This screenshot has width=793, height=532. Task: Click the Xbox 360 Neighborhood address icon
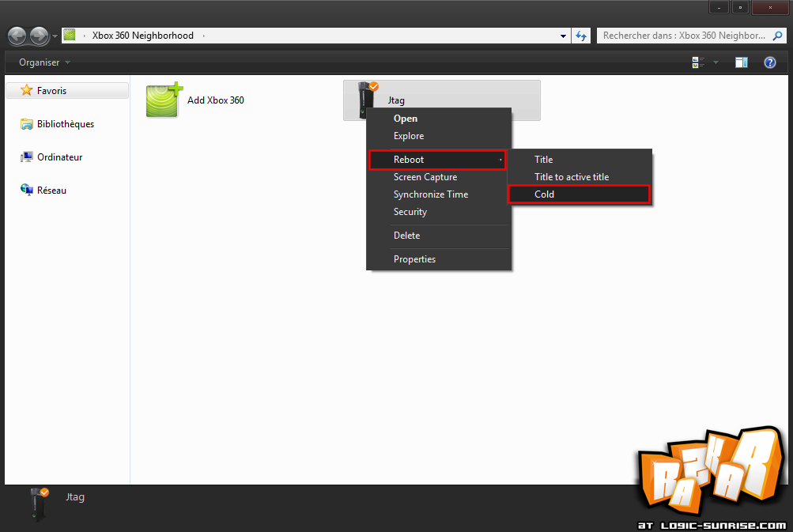[x=70, y=35]
